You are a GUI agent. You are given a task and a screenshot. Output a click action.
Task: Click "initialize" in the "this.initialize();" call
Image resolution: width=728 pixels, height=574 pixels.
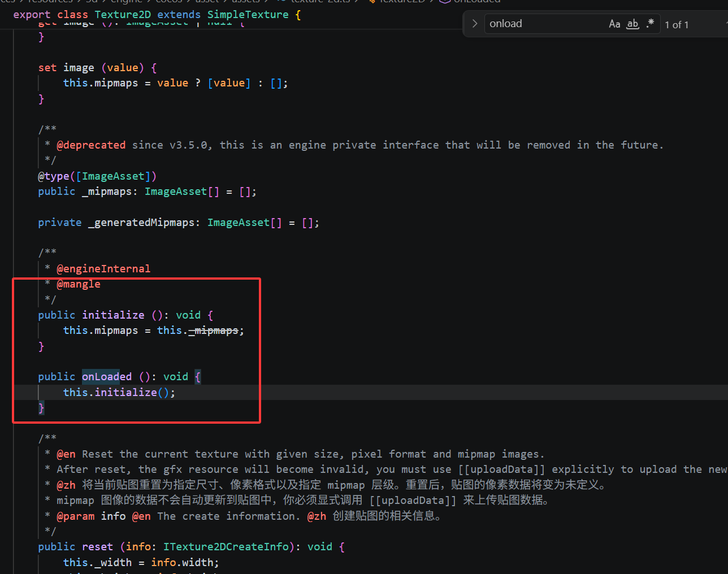(x=125, y=392)
